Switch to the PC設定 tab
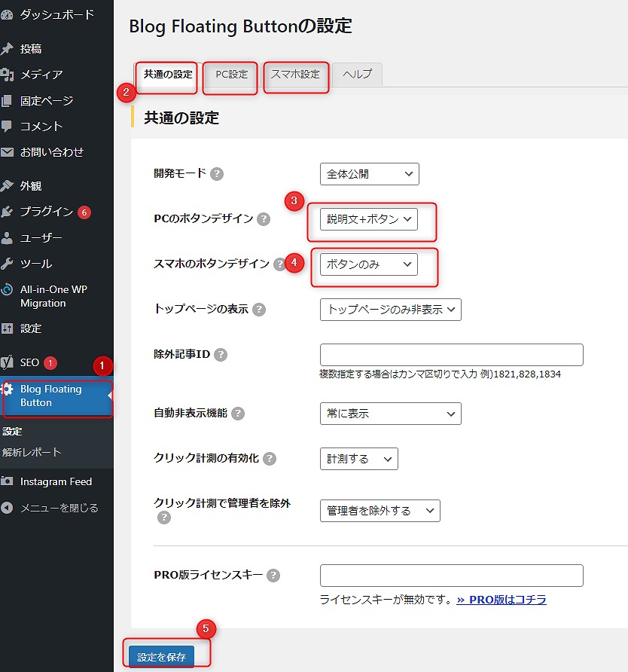The image size is (628, 672). [x=231, y=75]
